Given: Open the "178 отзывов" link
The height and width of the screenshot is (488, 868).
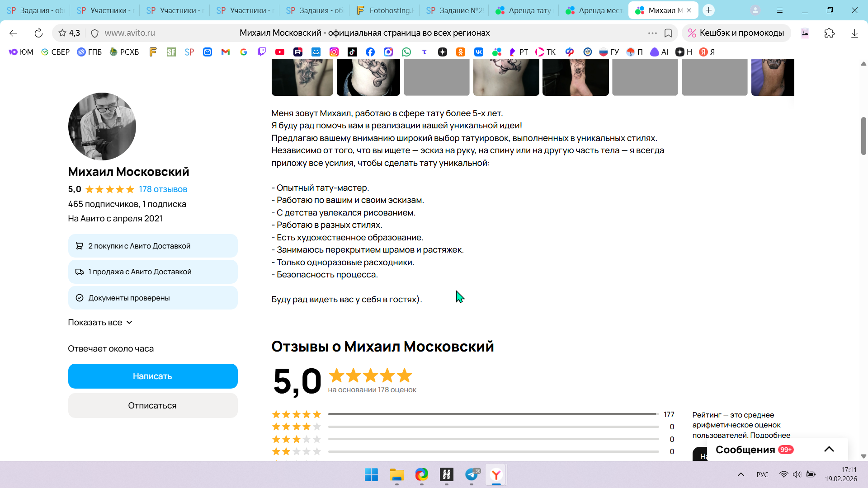Looking at the screenshot, I should [x=163, y=189].
